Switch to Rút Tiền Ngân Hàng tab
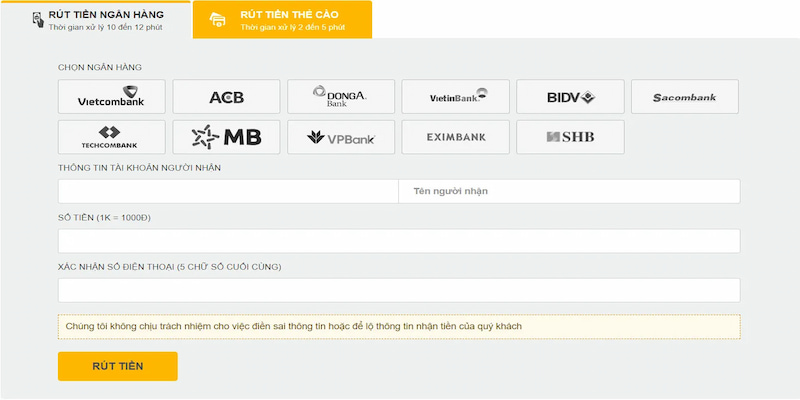 95,19
